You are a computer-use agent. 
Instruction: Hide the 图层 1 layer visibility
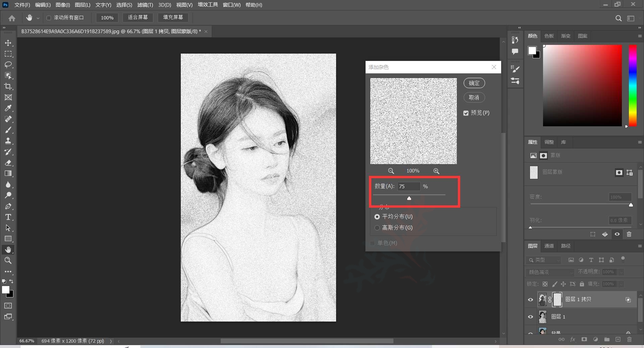point(530,317)
